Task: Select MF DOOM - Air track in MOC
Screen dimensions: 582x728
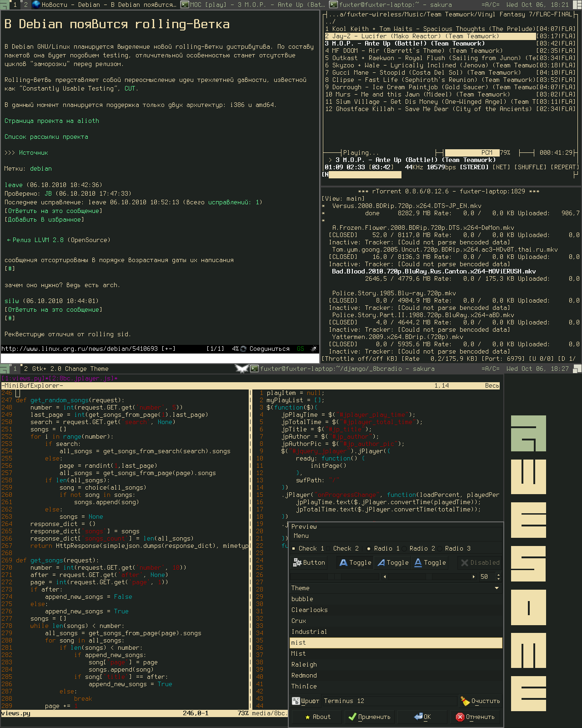Action: click(x=450, y=51)
